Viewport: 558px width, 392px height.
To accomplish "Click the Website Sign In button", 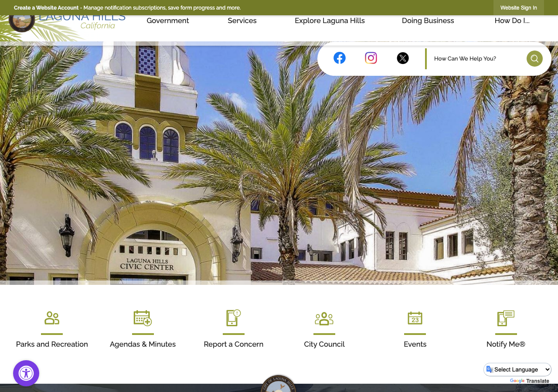I will pos(519,8).
